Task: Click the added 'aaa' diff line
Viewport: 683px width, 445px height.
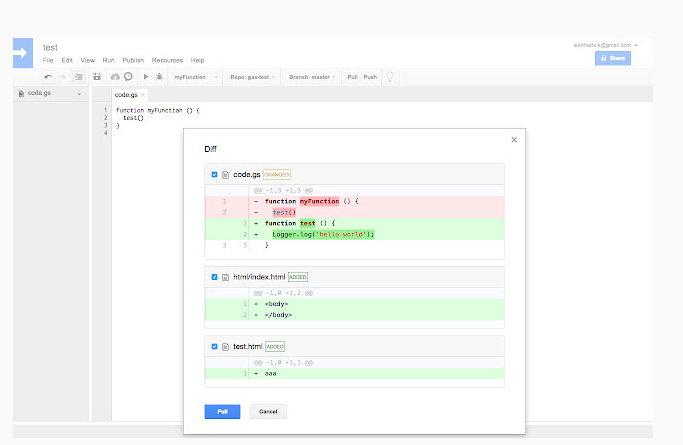Action: [x=355, y=374]
